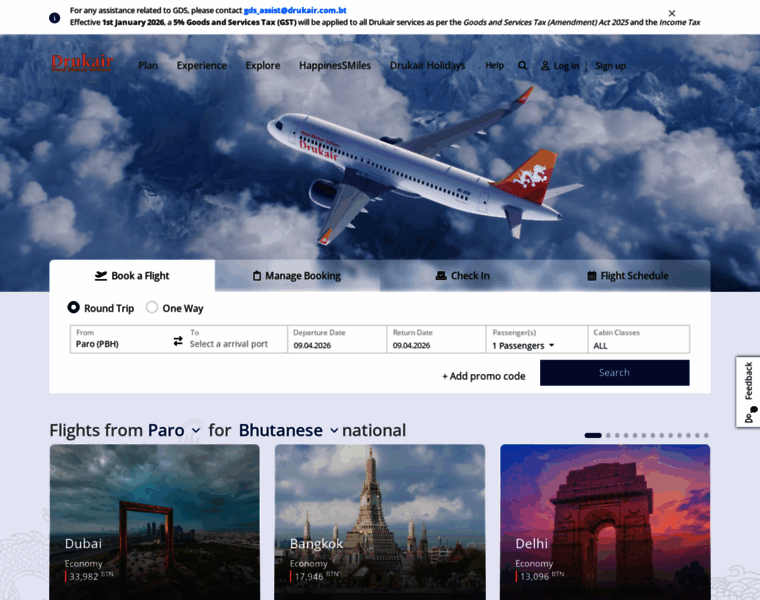Open the Passengers dropdown

point(536,339)
